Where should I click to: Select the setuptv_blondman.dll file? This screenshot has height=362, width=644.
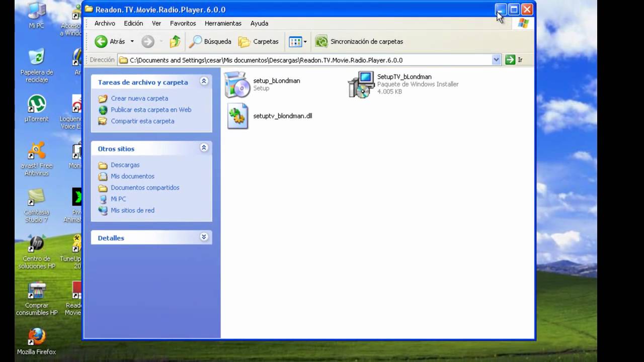pyautogui.click(x=269, y=116)
